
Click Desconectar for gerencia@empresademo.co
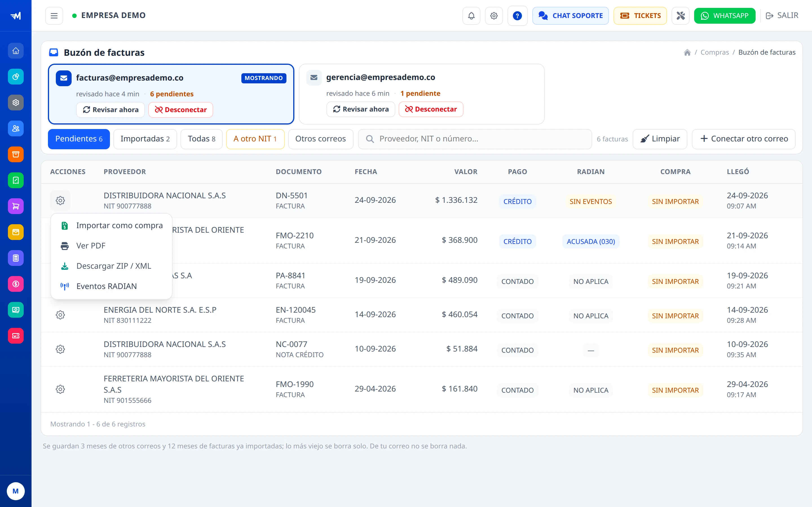coord(431,109)
